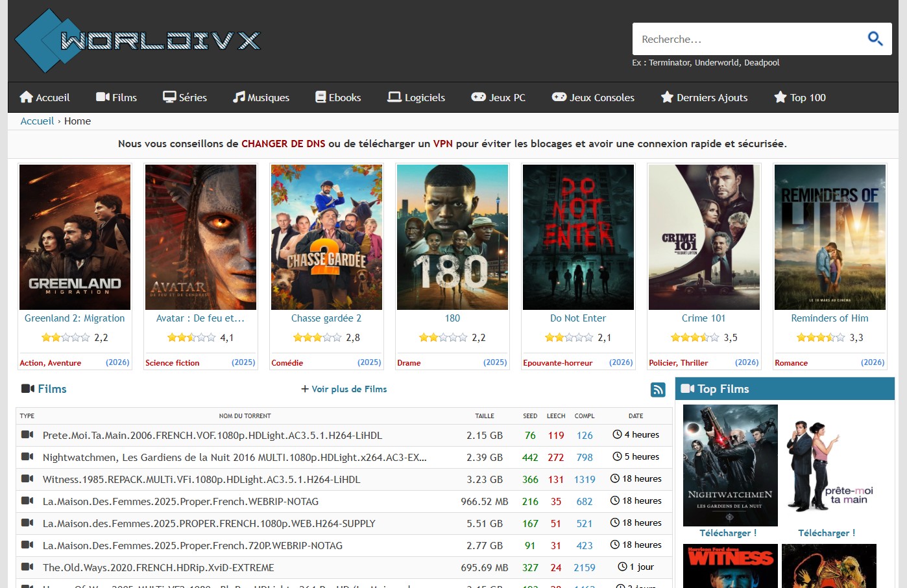907x588 pixels.
Task: Open La.Maison.des.Femmes 1080p WEB H264-SUPPLY torrent
Action: (x=209, y=523)
